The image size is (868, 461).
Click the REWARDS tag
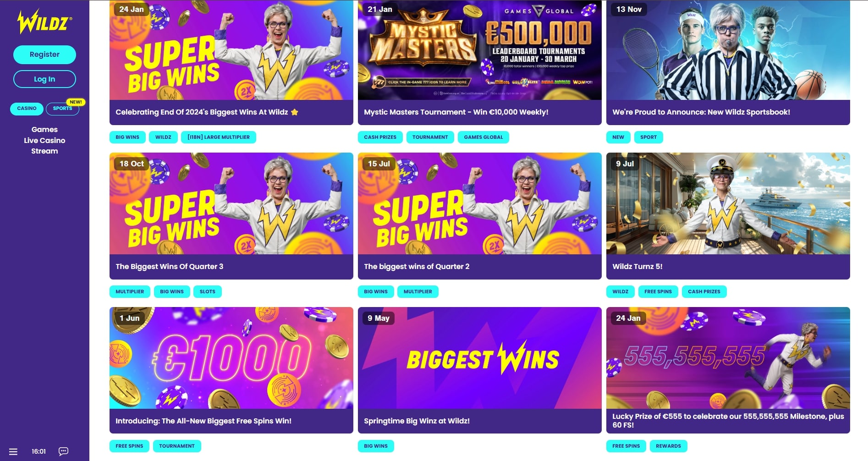tap(668, 446)
